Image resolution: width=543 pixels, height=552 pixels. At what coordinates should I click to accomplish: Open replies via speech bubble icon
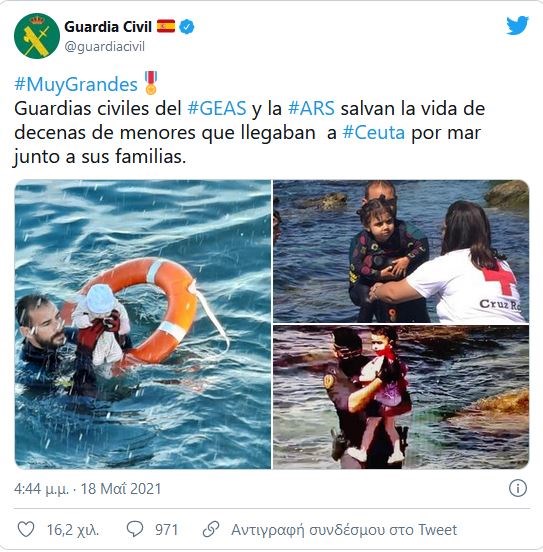(x=135, y=529)
